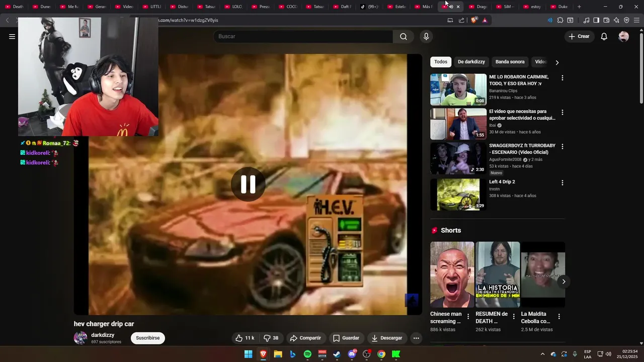Select the 'Banda sonora' filter chip
Viewport: 644px width, 362px height.
(x=510, y=62)
